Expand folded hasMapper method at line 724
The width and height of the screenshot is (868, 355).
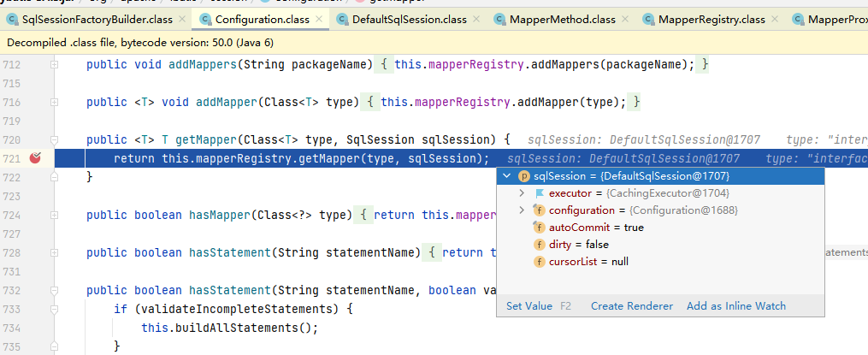tap(54, 215)
